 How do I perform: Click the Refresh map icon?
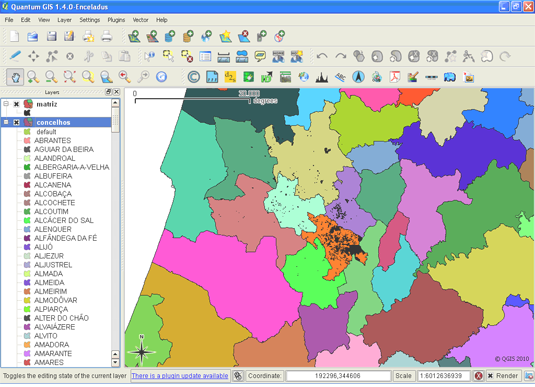click(x=161, y=77)
